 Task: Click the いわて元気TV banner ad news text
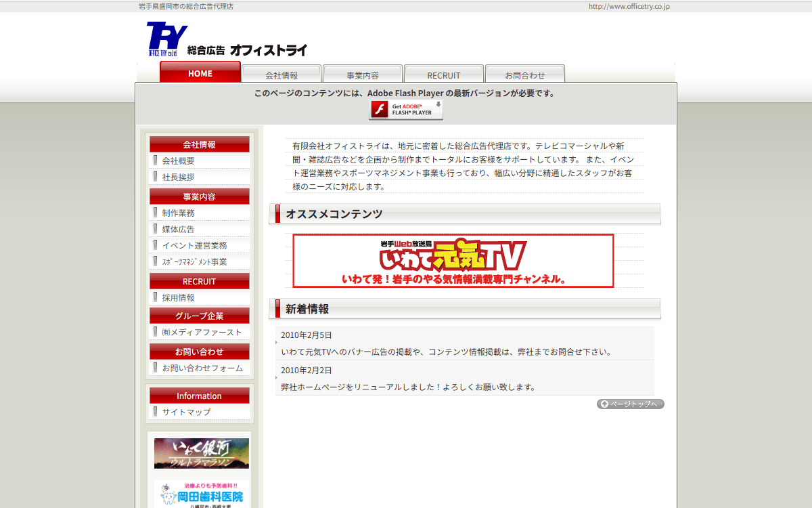447,352
